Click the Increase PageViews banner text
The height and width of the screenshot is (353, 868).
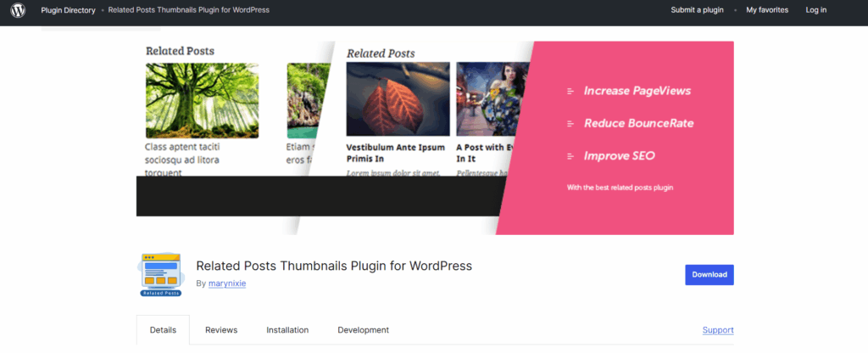coord(637,91)
